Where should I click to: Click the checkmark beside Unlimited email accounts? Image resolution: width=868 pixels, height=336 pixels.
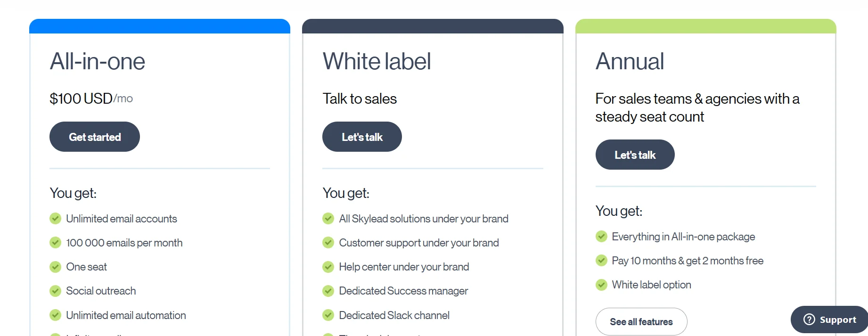pos(55,218)
